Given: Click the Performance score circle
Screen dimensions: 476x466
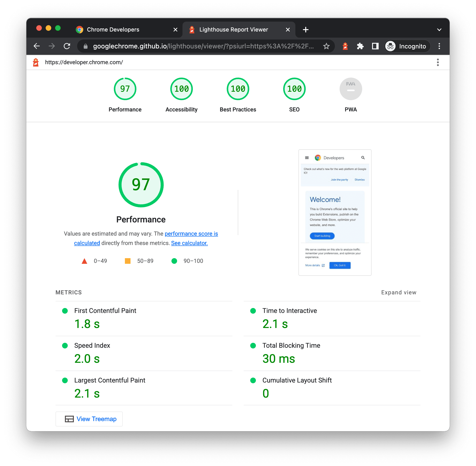Looking at the screenshot, I should (x=125, y=89).
